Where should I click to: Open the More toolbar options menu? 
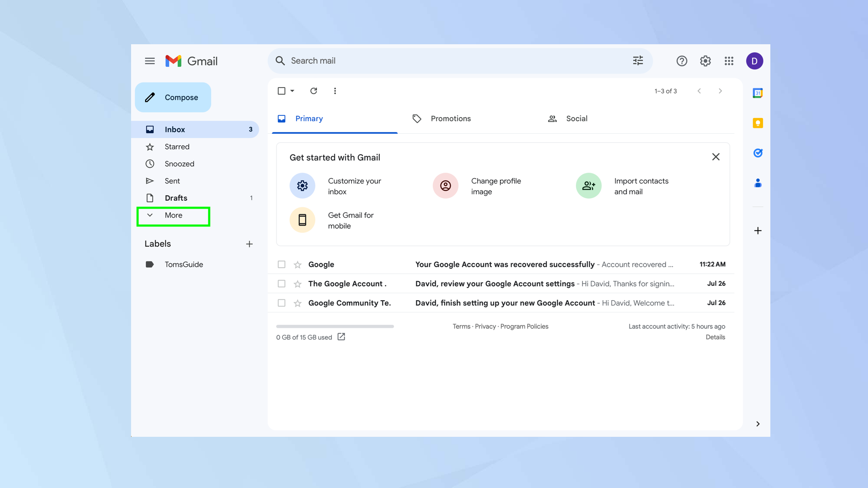pos(335,91)
